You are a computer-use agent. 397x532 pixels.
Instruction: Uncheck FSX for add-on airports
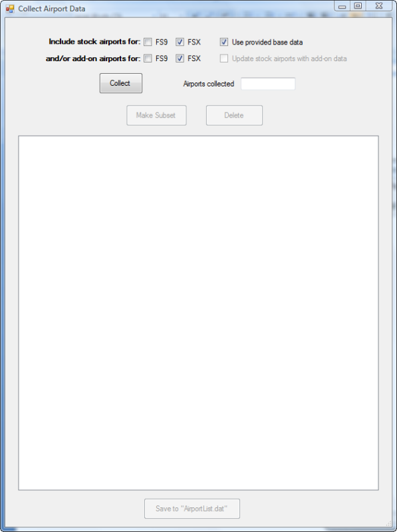[180, 59]
